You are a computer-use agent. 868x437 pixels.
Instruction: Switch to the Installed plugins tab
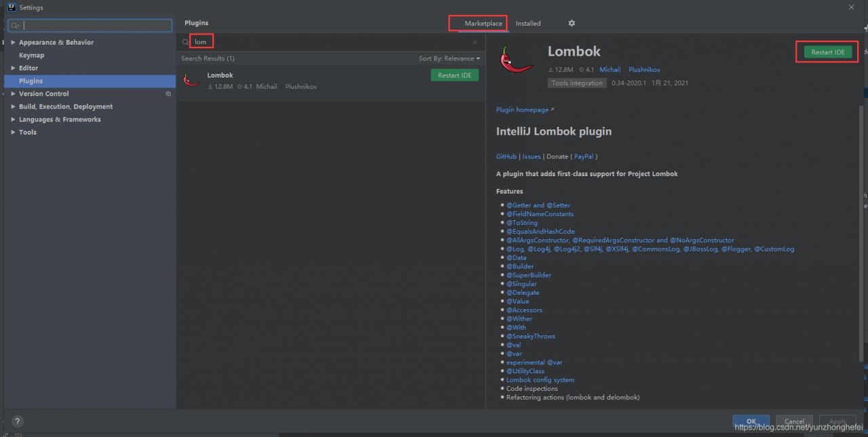(x=528, y=24)
